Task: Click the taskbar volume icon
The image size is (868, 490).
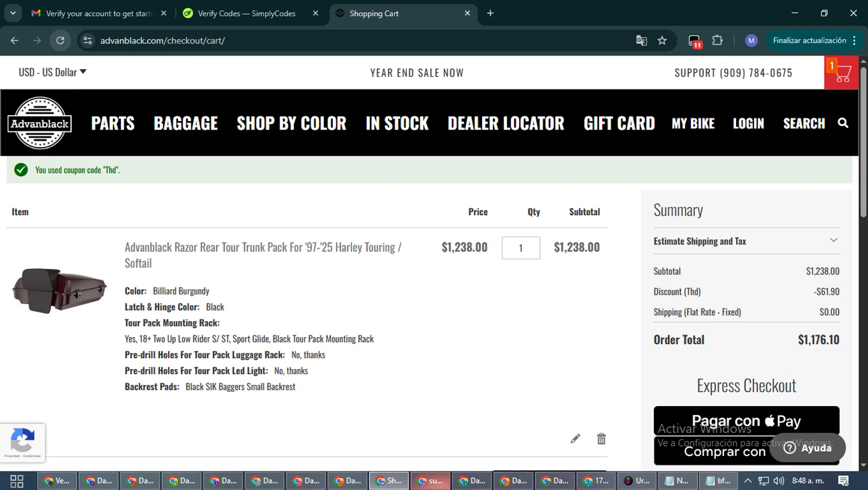Action: (x=779, y=481)
